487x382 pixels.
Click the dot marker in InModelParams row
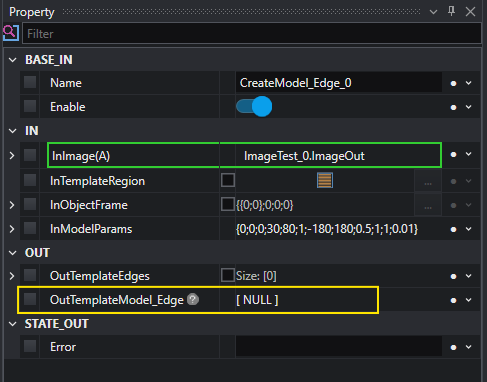(453, 229)
